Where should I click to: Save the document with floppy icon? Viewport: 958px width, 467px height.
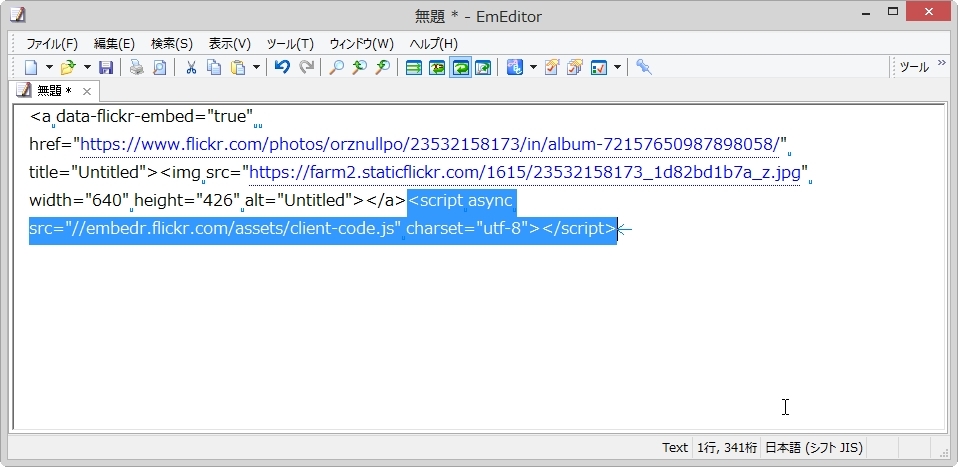pos(106,67)
